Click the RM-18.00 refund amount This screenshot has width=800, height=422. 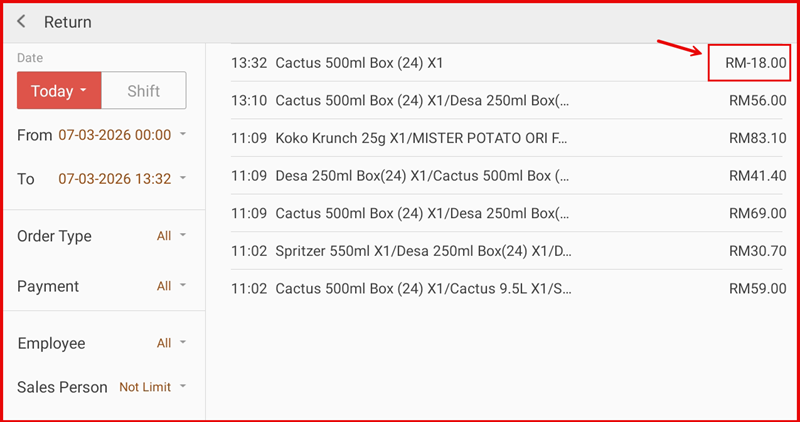pos(755,63)
